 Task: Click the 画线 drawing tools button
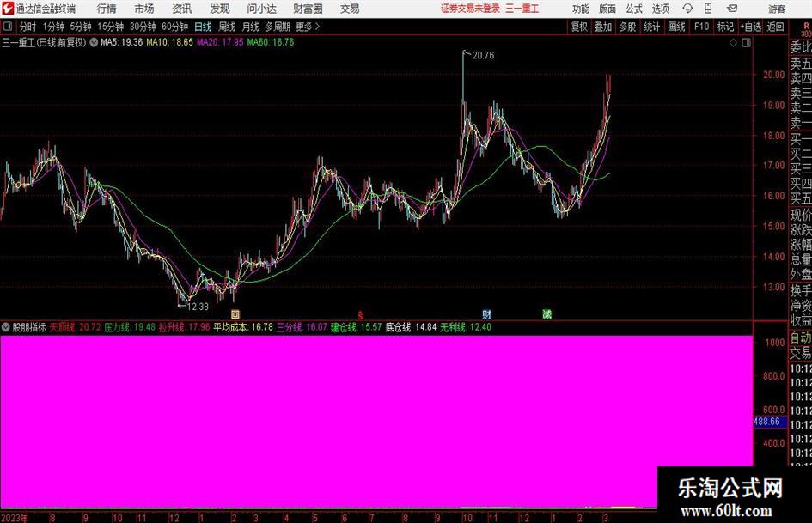(x=676, y=27)
